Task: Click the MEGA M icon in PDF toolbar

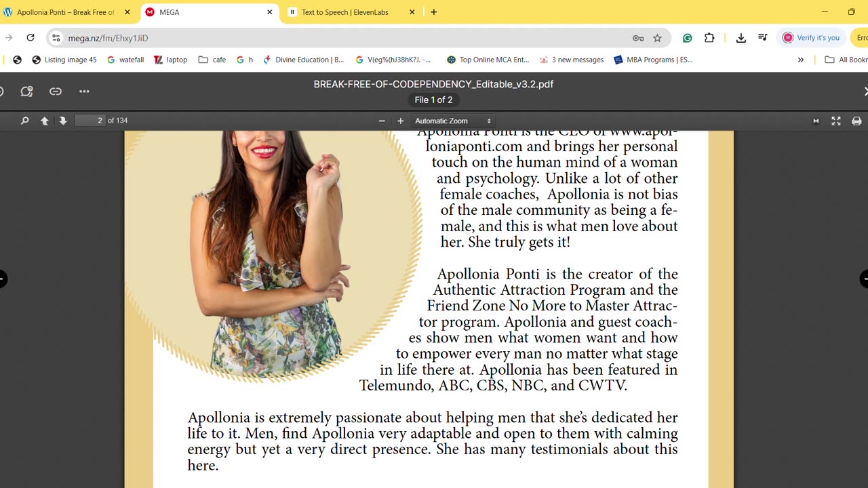Action: coord(816,121)
